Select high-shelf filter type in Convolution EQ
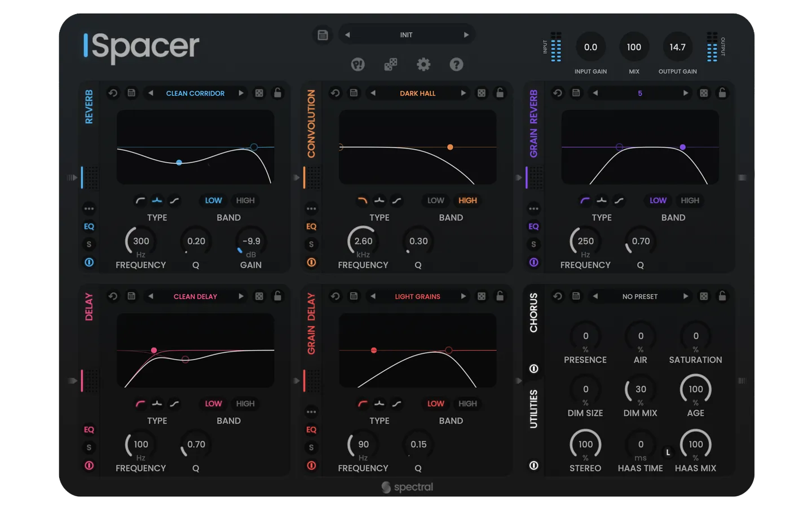Image resolution: width=812 pixels, height=508 pixels. pos(397,200)
